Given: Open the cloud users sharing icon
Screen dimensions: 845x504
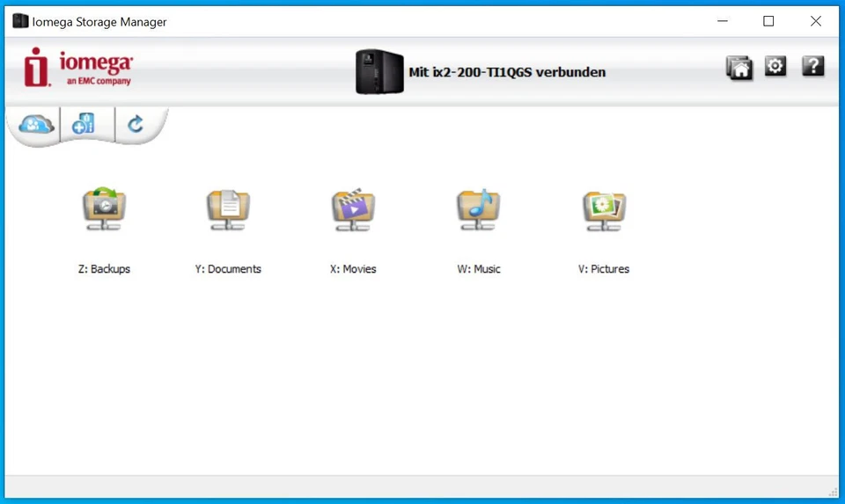Looking at the screenshot, I should 35,125.
